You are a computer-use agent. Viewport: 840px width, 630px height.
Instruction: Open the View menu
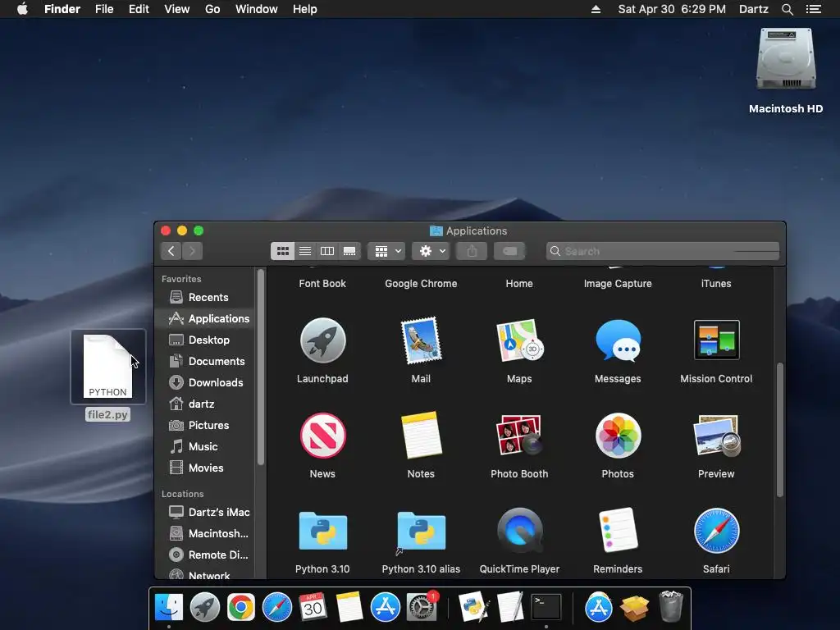[177, 9]
